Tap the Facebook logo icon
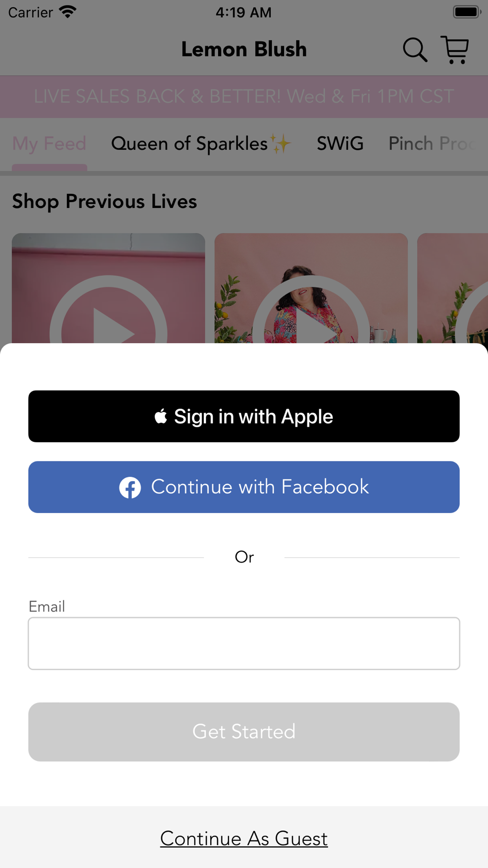Image resolution: width=488 pixels, height=868 pixels. coord(130,487)
